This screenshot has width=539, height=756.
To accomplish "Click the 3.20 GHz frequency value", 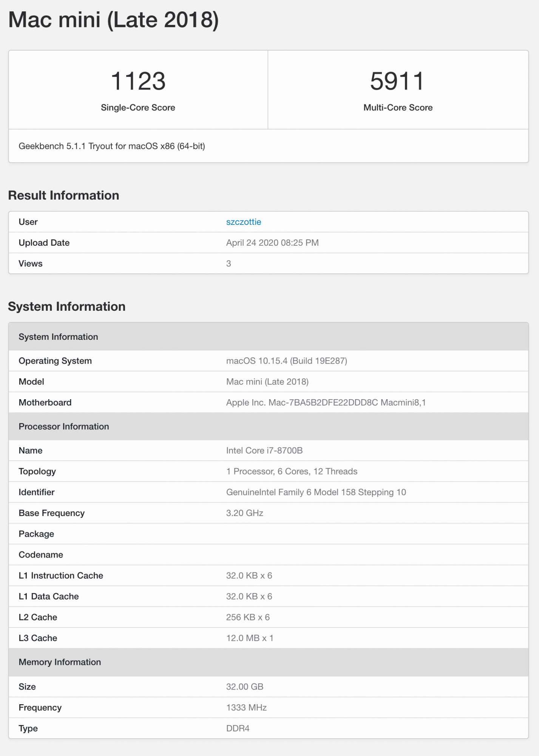I will [245, 513].
